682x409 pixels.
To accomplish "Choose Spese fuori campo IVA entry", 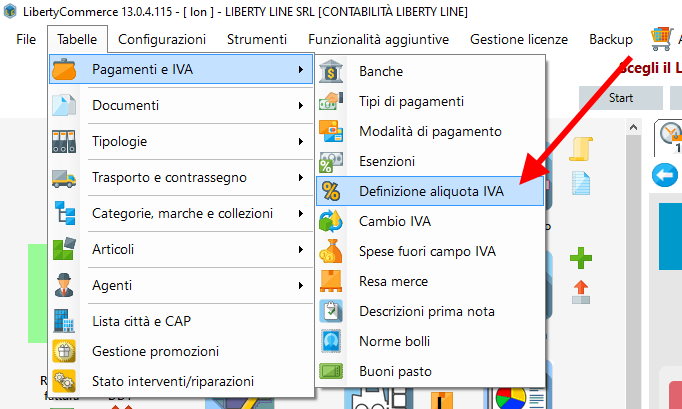I will pyautogui.click(x=430, y=251).
